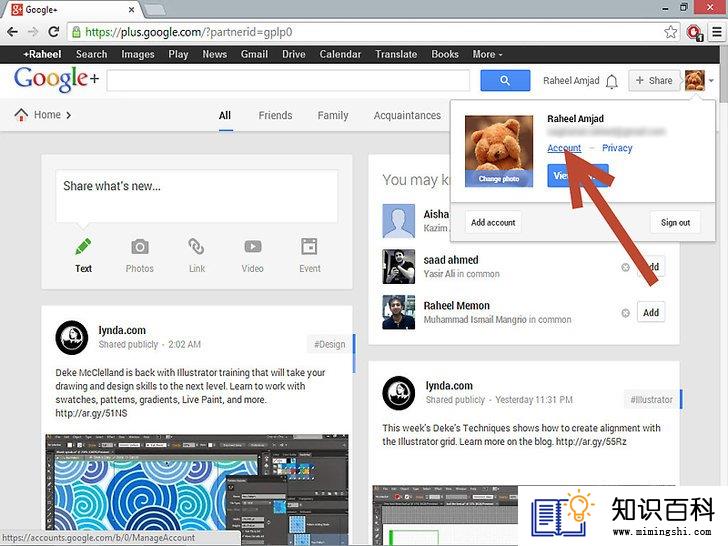
Task: Create an Event with the calendar icon
Action: [x=309, y=247]
